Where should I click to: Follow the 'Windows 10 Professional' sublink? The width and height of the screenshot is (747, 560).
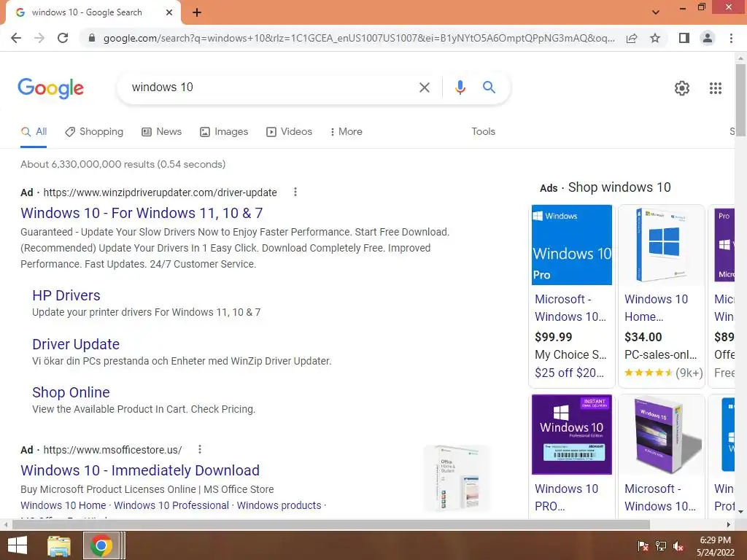(171, 505)
